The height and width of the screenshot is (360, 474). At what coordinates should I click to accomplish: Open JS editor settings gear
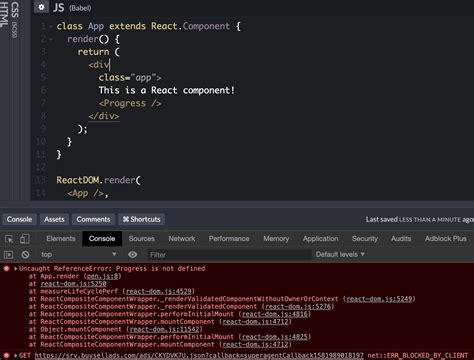pyautogui.click(x=41, y=7)
